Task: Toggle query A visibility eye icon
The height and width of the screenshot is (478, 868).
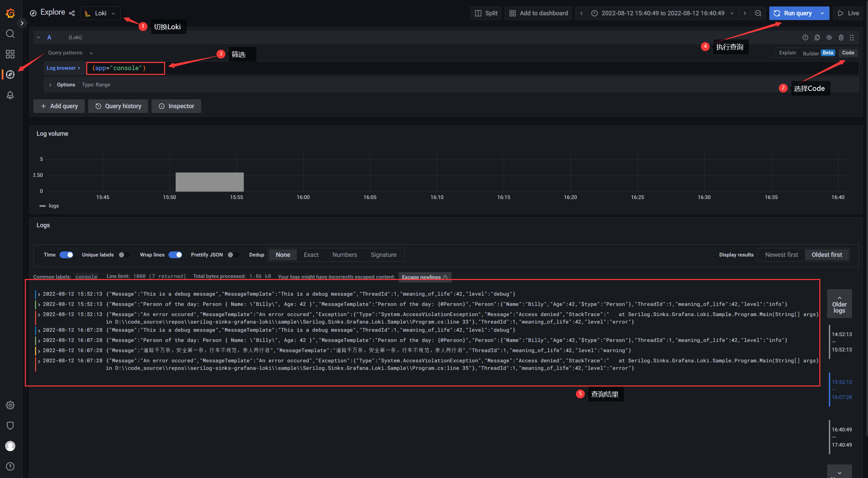Action: point(829,37)
